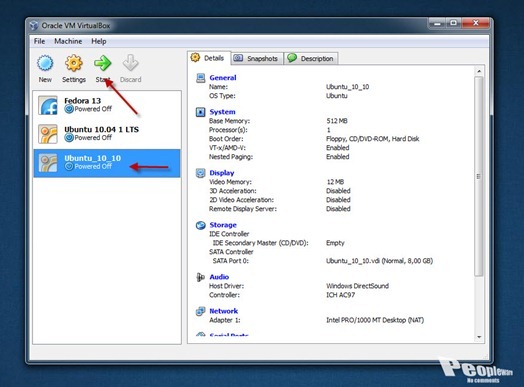Click the 3D Acceleration Disabled value
The width and height of the screenshot is (524, 387).
point(338,191)
